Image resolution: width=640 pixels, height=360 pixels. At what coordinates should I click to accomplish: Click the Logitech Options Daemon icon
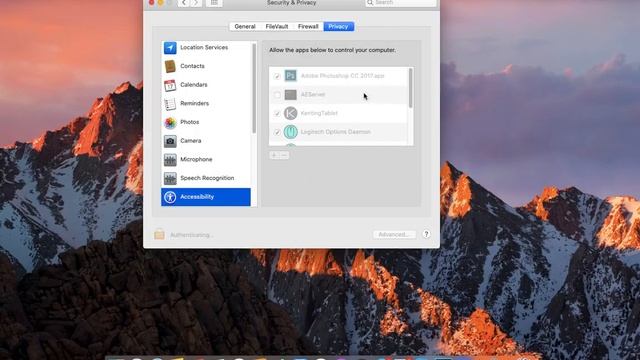coord(290,132)
